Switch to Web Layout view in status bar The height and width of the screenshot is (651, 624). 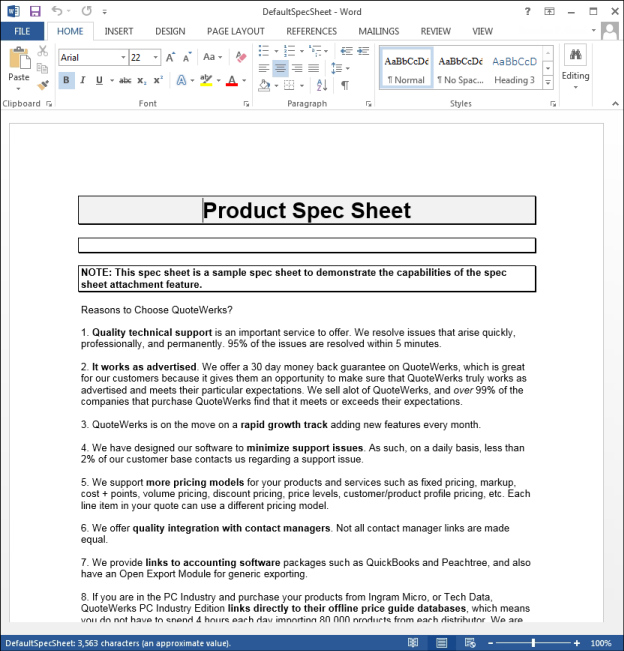point(470,643)
